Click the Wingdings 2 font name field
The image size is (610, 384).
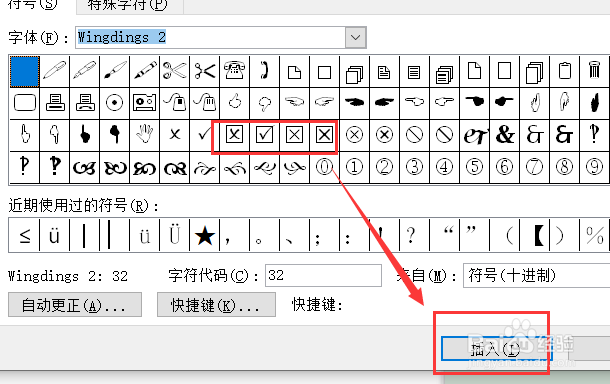point(210,37)
